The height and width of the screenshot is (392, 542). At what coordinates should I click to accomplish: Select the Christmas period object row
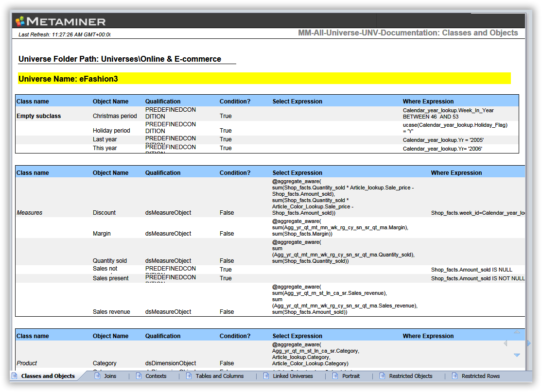(x=267, y=114)
